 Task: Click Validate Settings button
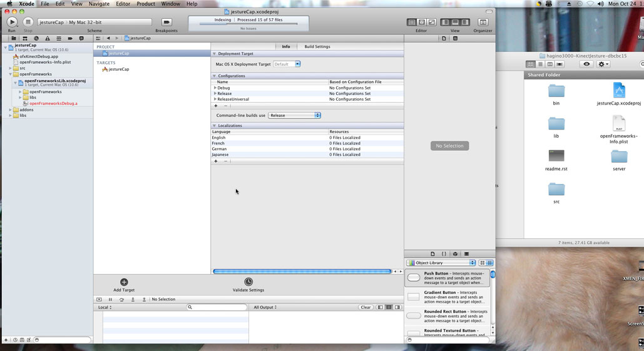[248, 285]
